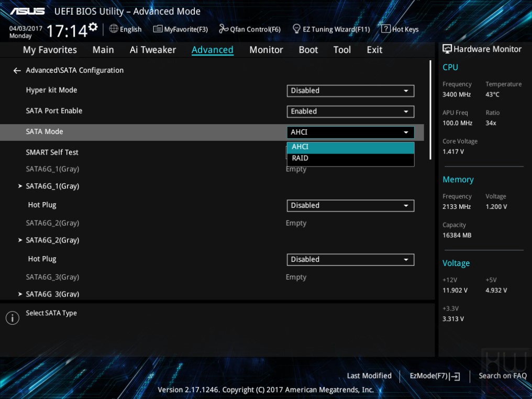Open the Exit tab

click(x=374, y=50)
